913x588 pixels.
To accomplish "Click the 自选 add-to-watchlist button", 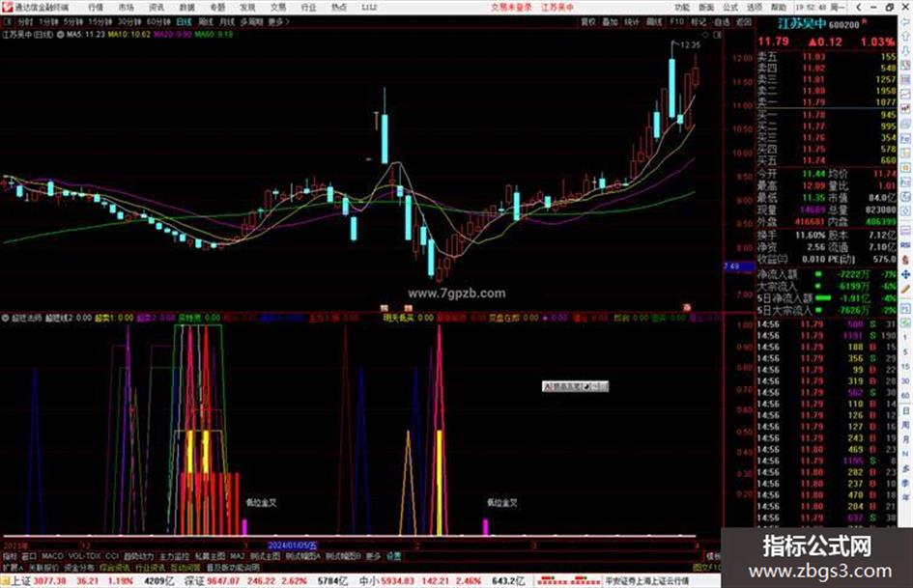I will coord(722,21).
